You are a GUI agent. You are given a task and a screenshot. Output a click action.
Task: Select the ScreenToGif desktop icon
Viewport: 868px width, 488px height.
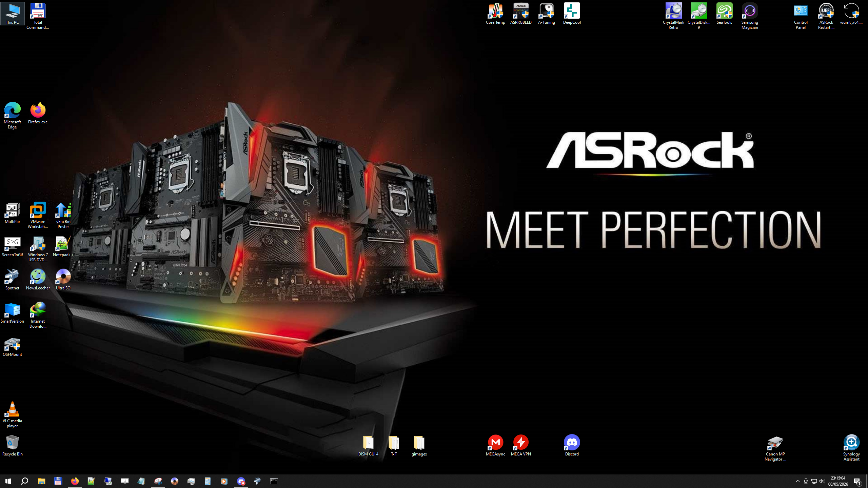[12, 246]
